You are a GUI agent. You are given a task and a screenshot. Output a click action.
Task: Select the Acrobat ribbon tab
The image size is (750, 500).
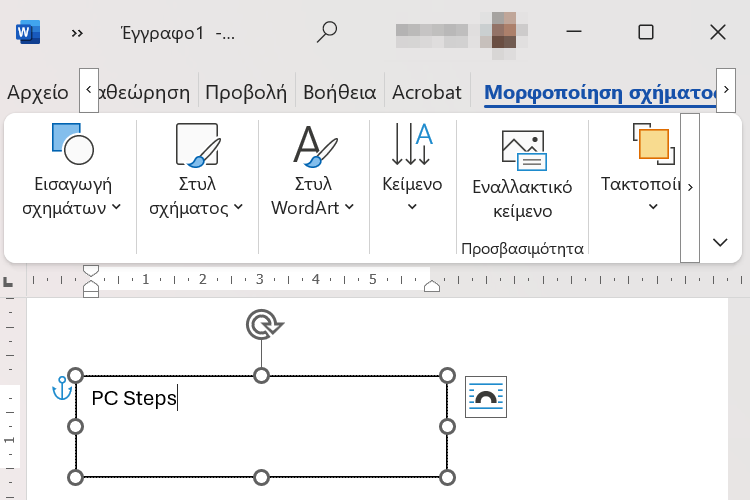[x=427, y=93]
